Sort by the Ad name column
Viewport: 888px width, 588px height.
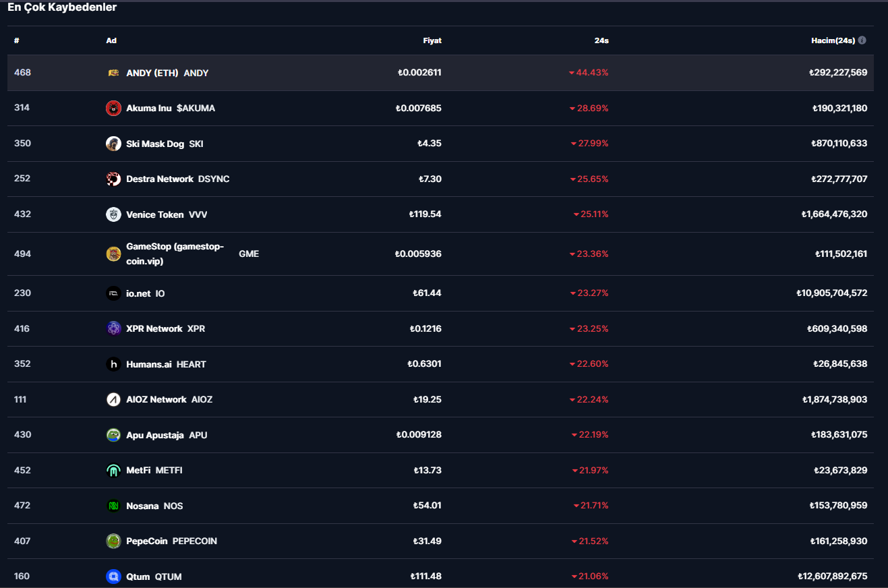pos(111,40)
